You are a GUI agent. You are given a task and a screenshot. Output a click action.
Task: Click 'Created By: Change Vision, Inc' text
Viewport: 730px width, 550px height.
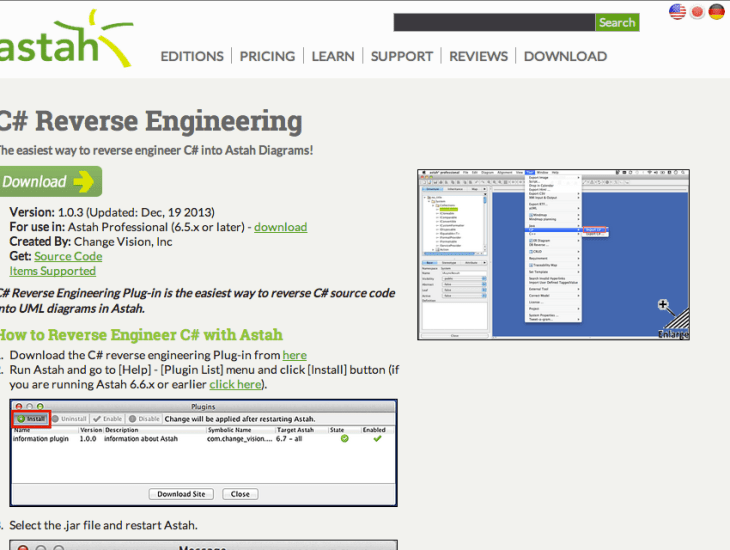91,242
